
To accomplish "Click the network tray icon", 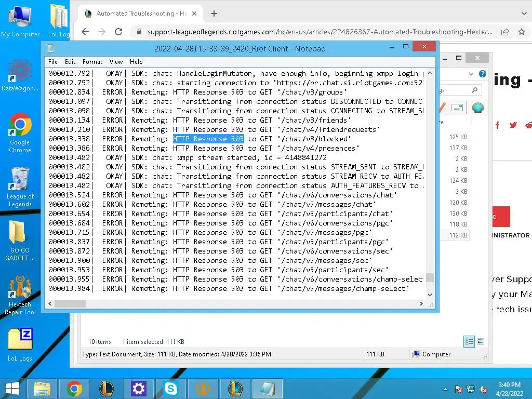I will tap(471, 389).
